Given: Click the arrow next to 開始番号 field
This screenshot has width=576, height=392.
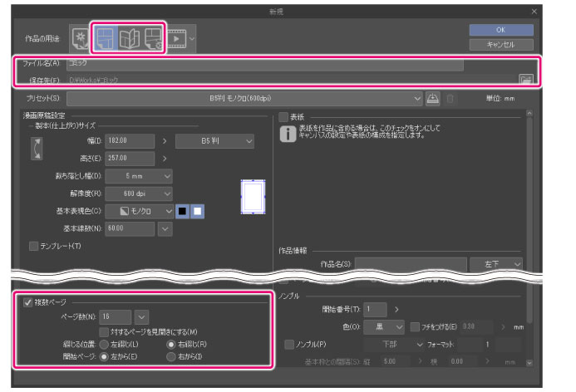Looking at the screenshot, I should [x=396, y=310].
